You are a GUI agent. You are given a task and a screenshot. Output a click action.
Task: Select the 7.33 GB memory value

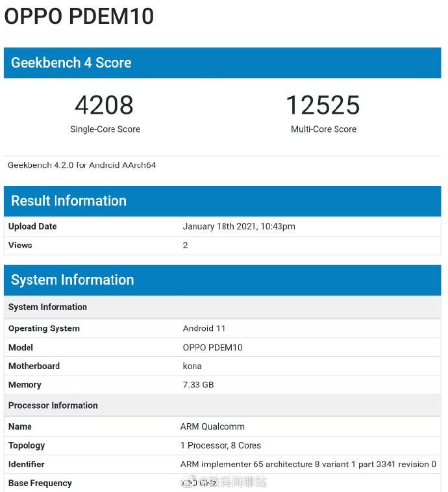[199, 385]
